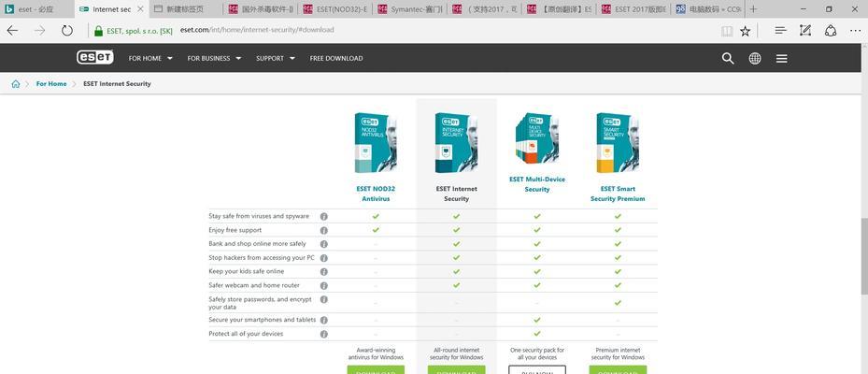This screenshot has width=868, height=374.
Task: Open the ESET Internet Security product link
Action: coord(456,194)
